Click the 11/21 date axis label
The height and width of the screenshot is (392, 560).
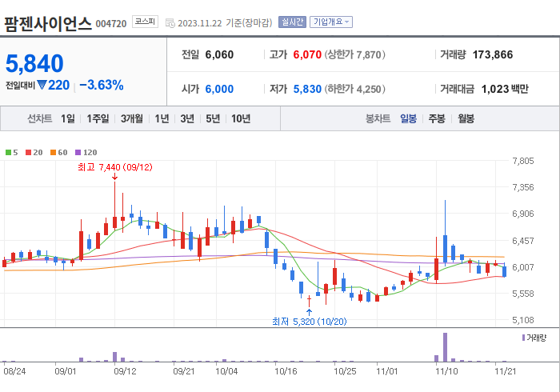(x=505, y=371)
